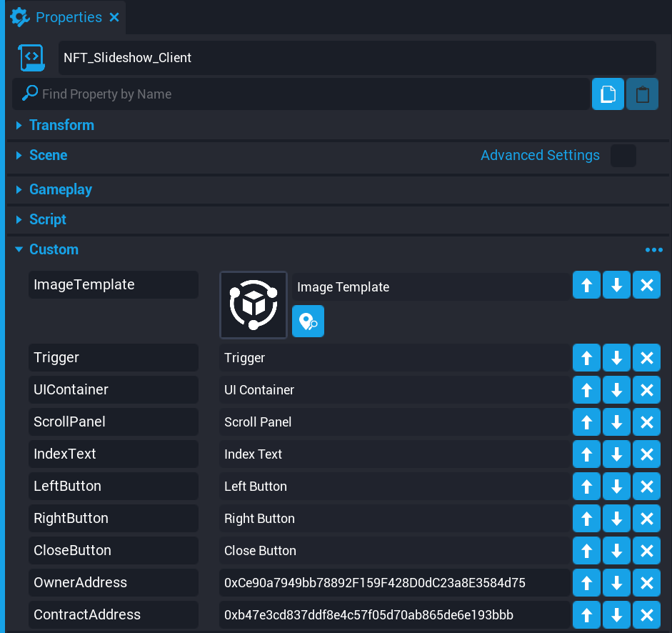Click the paste properties clipboard icon

[x=642, y=94]
